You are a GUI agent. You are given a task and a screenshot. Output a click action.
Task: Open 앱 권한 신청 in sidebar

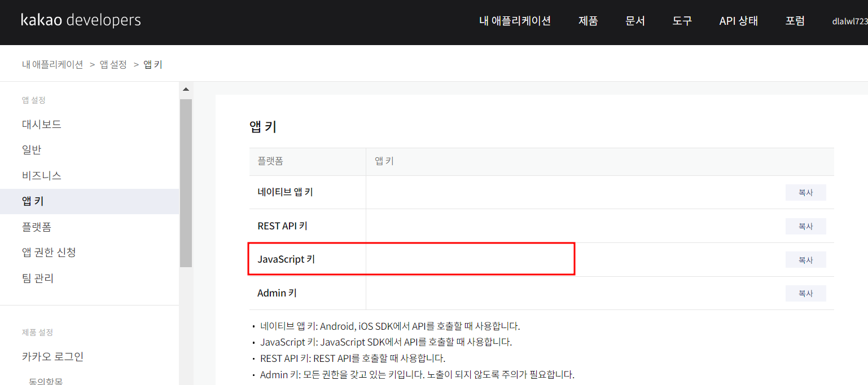49,252
